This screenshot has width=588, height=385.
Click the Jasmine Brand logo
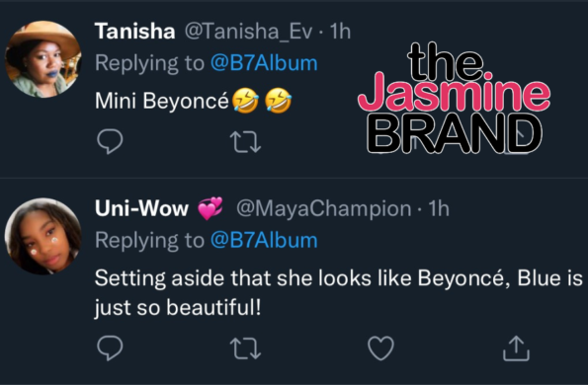point(455,98)
